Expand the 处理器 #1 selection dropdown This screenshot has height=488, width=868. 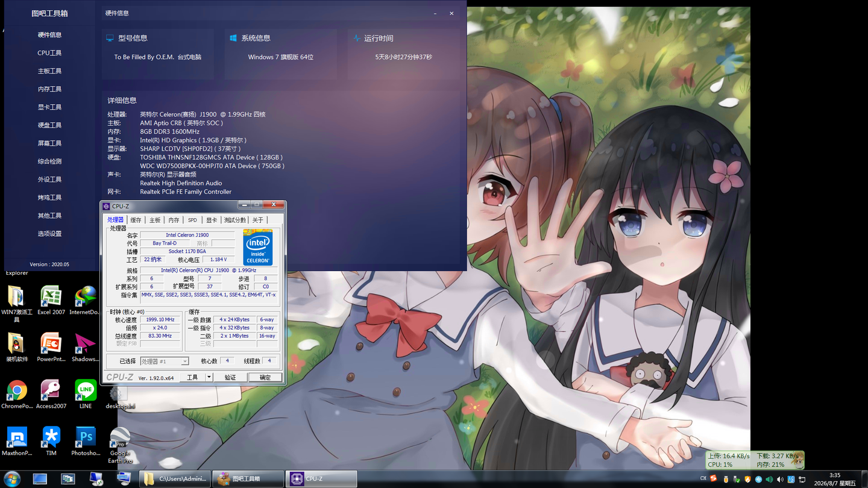(185, 361)
